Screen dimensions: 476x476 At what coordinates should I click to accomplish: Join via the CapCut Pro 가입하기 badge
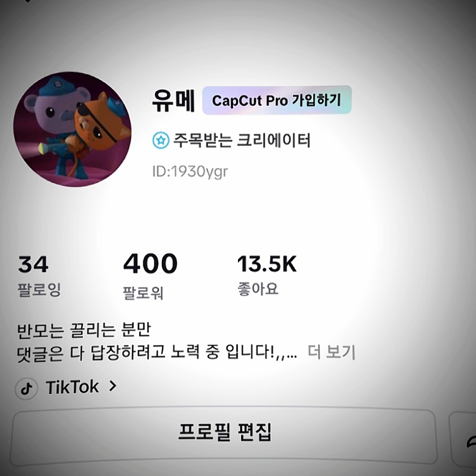[x=277, y=100]
